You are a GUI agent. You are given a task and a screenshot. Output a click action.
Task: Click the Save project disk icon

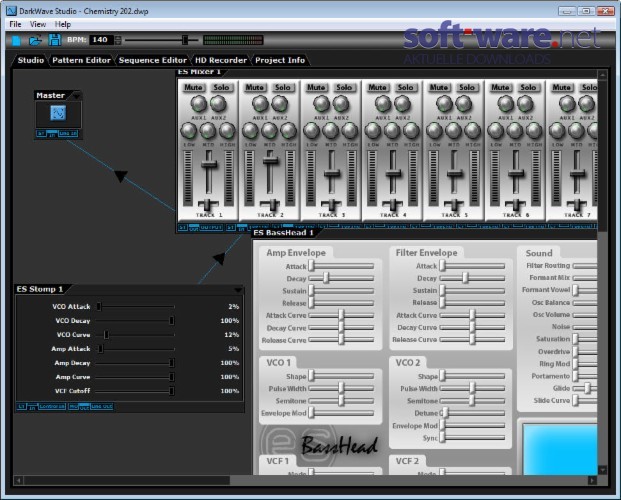tap(54, 40)
